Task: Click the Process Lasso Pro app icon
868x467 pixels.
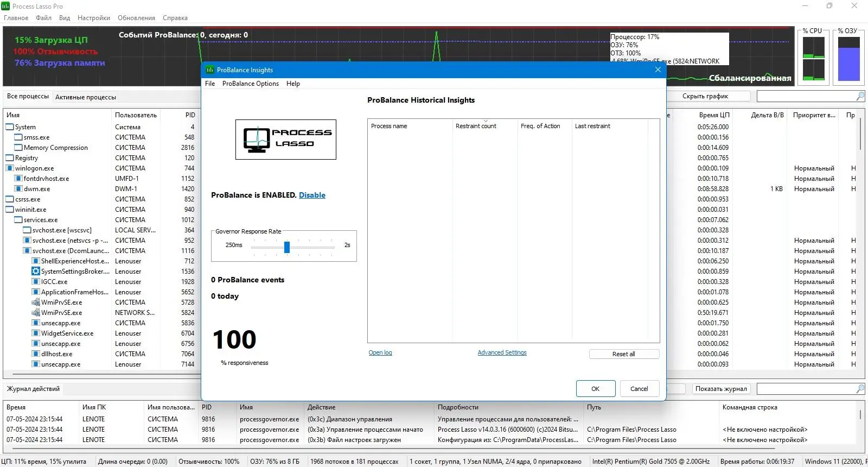Action: (5, 6)
